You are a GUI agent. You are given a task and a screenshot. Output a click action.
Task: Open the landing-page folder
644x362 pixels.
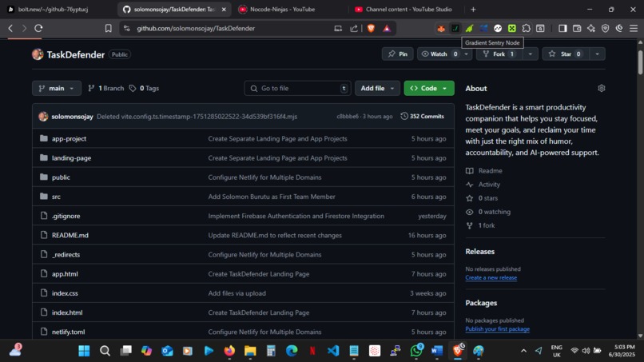point(71,158)
